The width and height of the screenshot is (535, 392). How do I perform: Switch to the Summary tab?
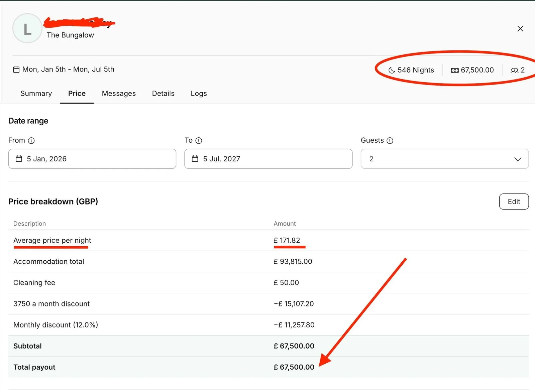tap(36, 94)
